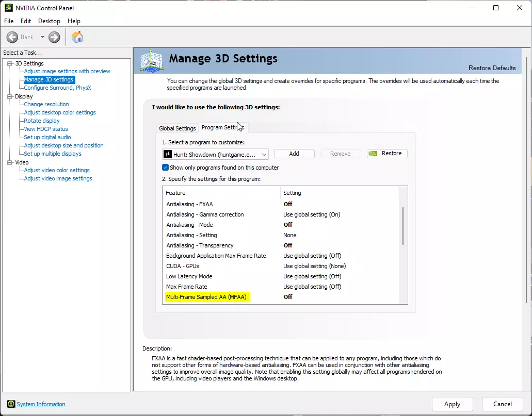
Task: Collapse the 3D Settings tree node
Action: [10, 63]
